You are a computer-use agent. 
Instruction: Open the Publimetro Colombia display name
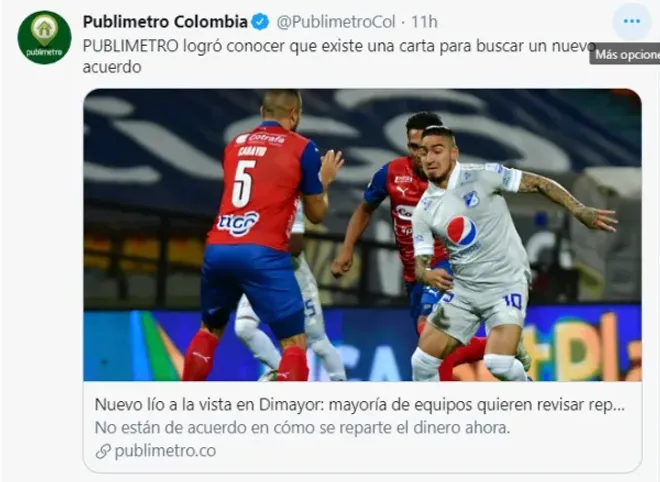165,21
